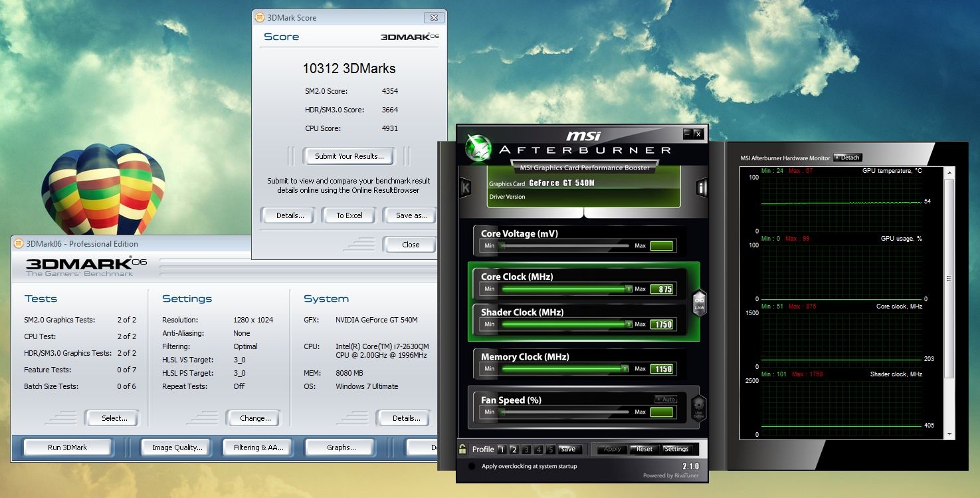Image resolution: width=980 pixels, height=498 pixels.
Task: Click the Core Voltage value field
Action: tap(662, 246)
